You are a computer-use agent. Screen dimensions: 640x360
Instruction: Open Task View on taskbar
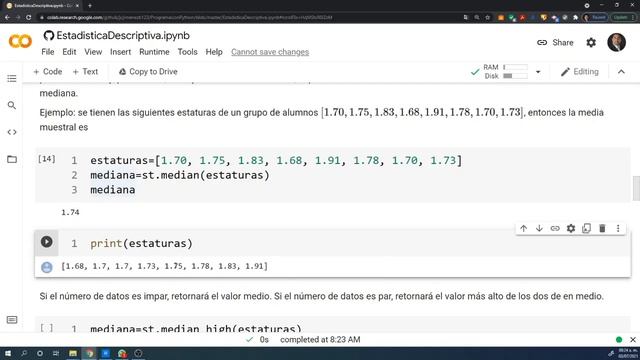[56, 353]
